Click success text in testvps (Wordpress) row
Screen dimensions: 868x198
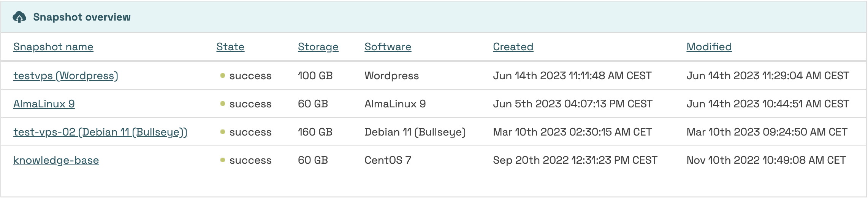coord(250,76)
